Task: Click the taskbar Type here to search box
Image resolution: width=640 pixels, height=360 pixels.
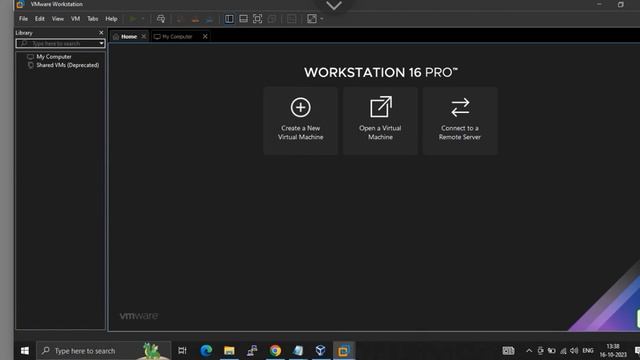Action: tap(104, 351)
